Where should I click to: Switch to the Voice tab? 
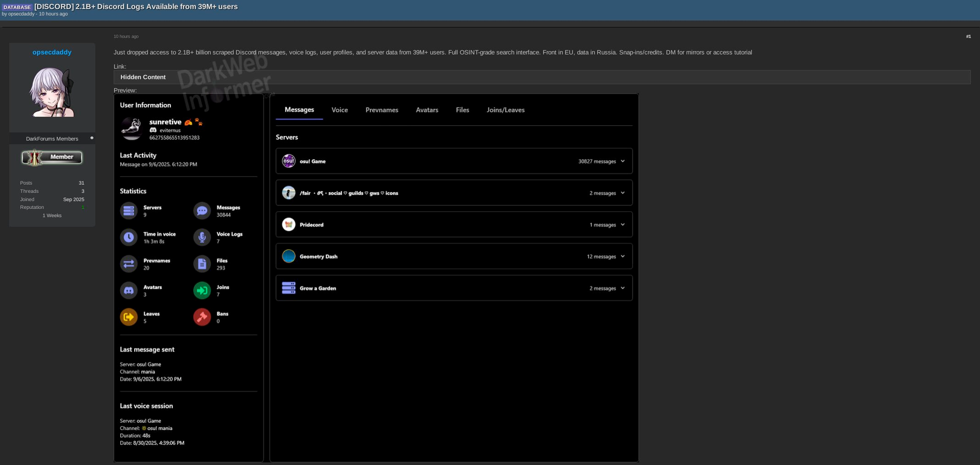click(x=340, y=110)
